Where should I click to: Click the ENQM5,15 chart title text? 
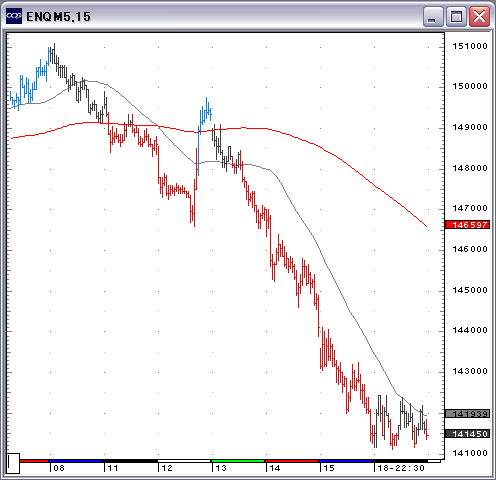click(x=58, y=17)
